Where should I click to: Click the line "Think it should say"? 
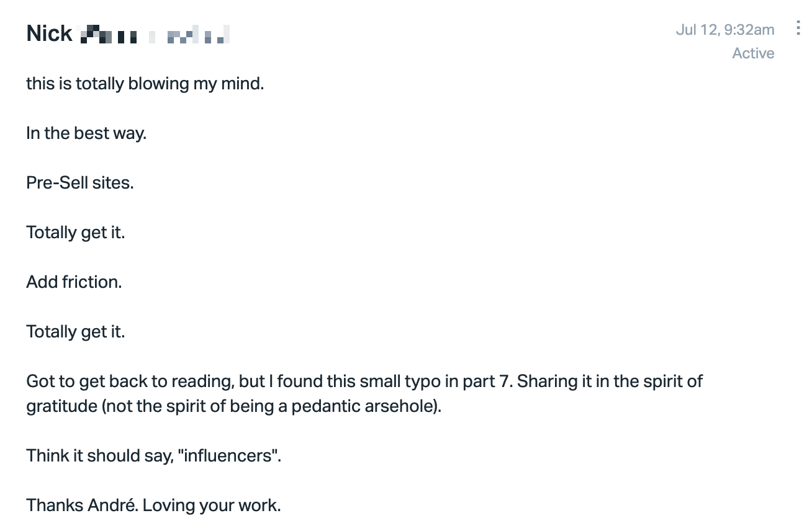pos(153,455)
